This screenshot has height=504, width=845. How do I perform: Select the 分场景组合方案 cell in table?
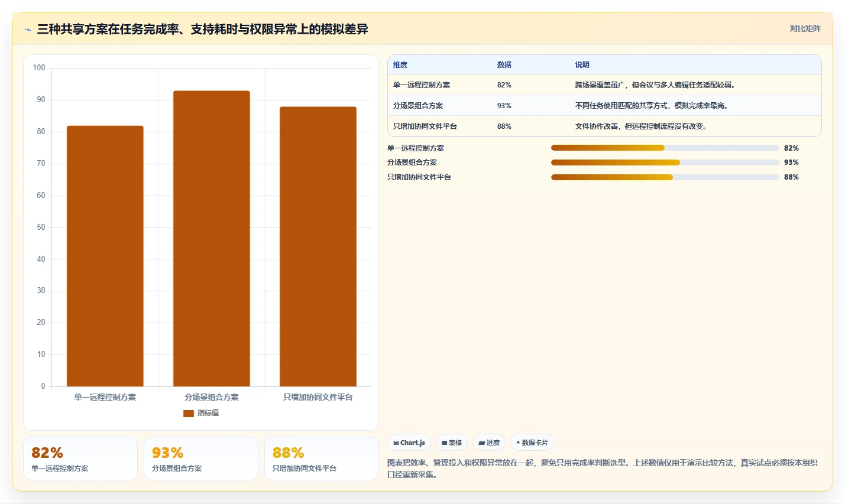(x=418, y=106)
